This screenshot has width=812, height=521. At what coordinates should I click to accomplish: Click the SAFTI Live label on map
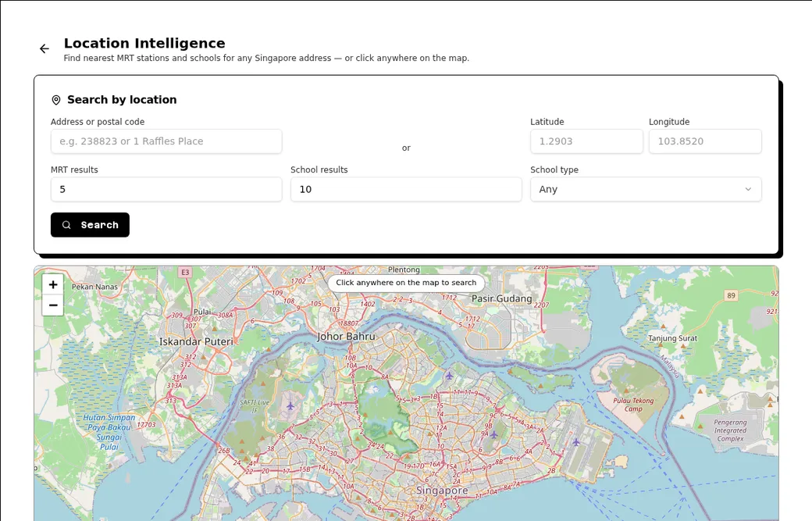tap(255, 406)
